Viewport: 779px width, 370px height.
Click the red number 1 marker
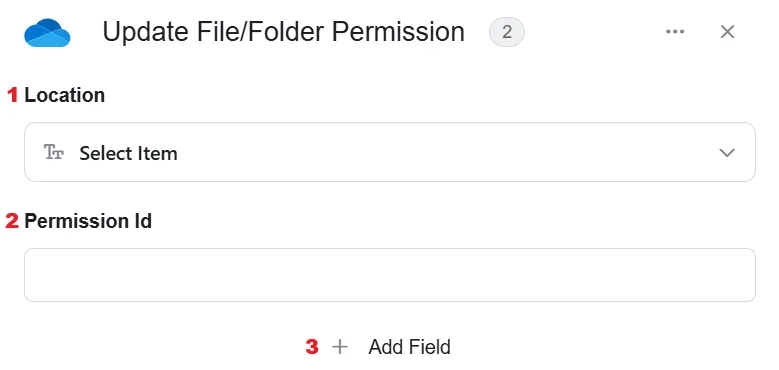point(12,95)
